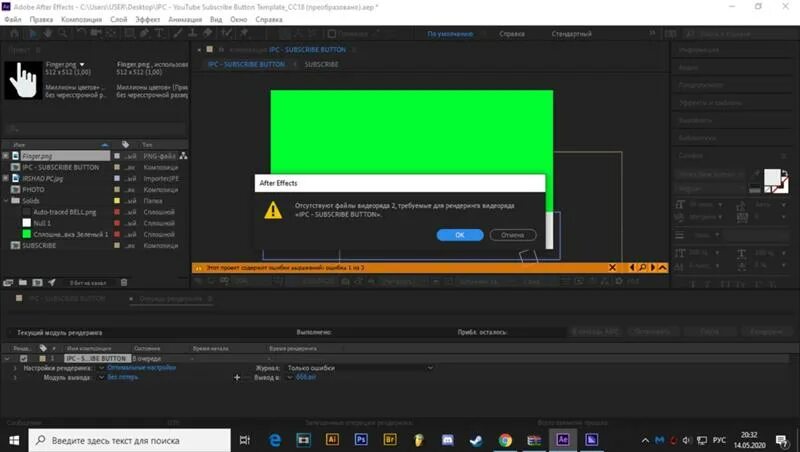Screen dimensions: 800x452
Task: Open Discord from taskbar
Action: pos(447,440)
